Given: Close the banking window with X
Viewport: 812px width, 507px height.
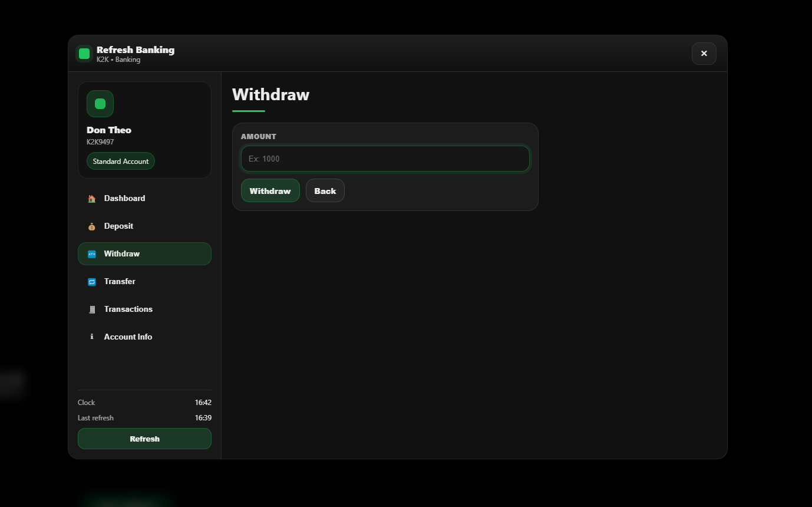Looking at the screenshot, I should [x=704, y=54].
